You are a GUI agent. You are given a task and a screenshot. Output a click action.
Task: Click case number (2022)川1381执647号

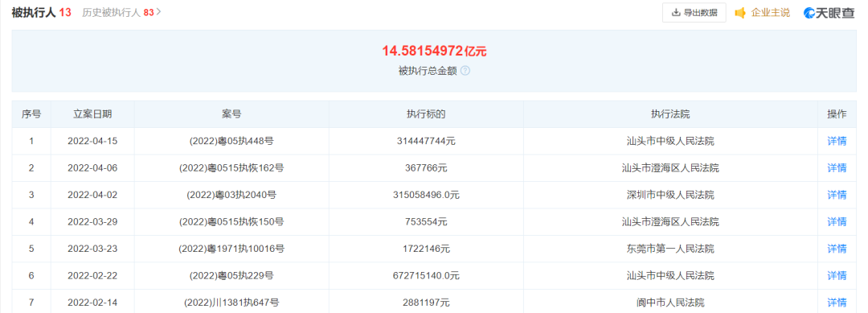231,303
